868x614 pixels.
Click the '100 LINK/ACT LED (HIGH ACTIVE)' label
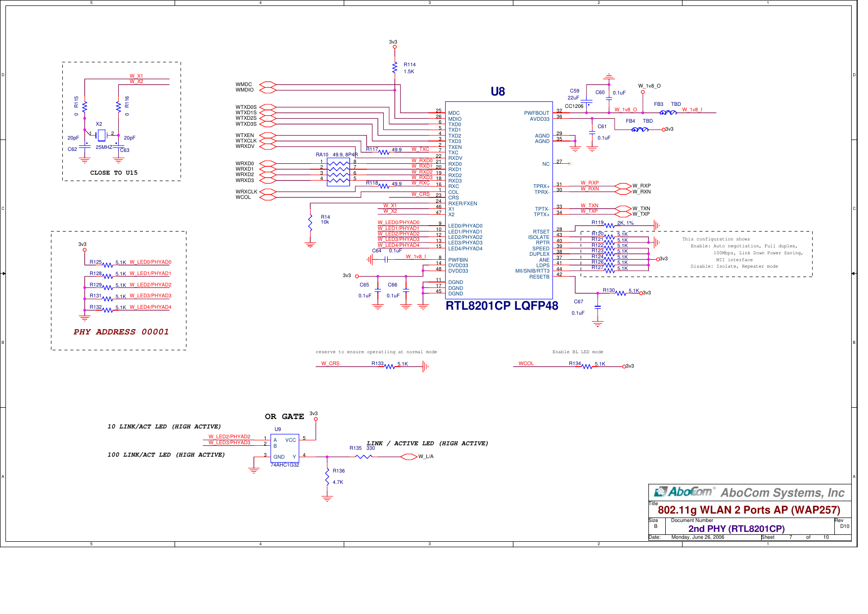click(166, 455)
